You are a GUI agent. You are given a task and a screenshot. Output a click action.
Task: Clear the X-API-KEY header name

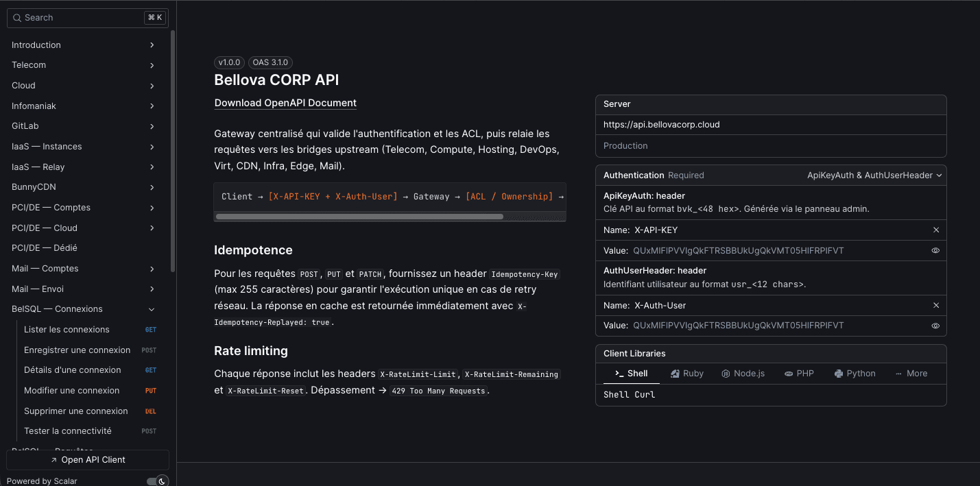tap(936, 230)
